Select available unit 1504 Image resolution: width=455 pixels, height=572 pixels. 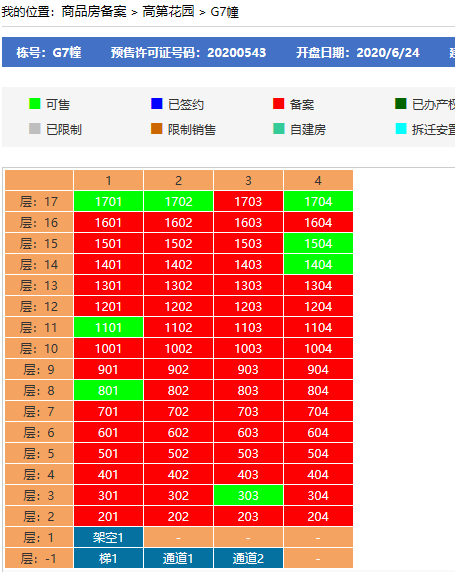coord(318,243)
